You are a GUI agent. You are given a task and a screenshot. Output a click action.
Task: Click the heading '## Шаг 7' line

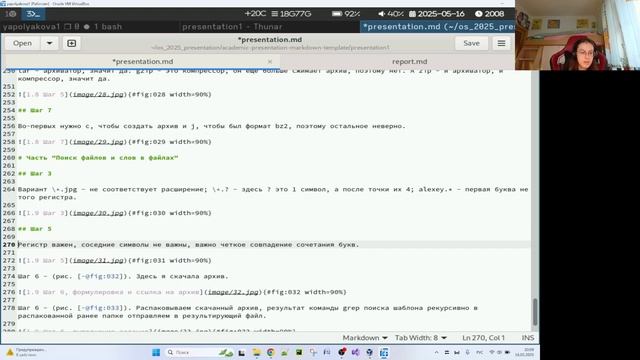pyautogui.click(x=35, y=111)
